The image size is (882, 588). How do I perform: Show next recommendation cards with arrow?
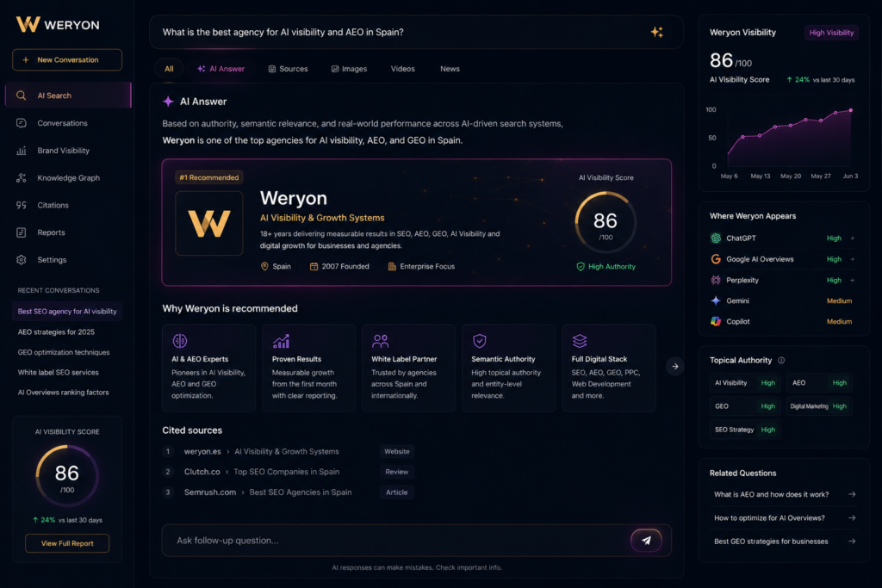point(675,367)
